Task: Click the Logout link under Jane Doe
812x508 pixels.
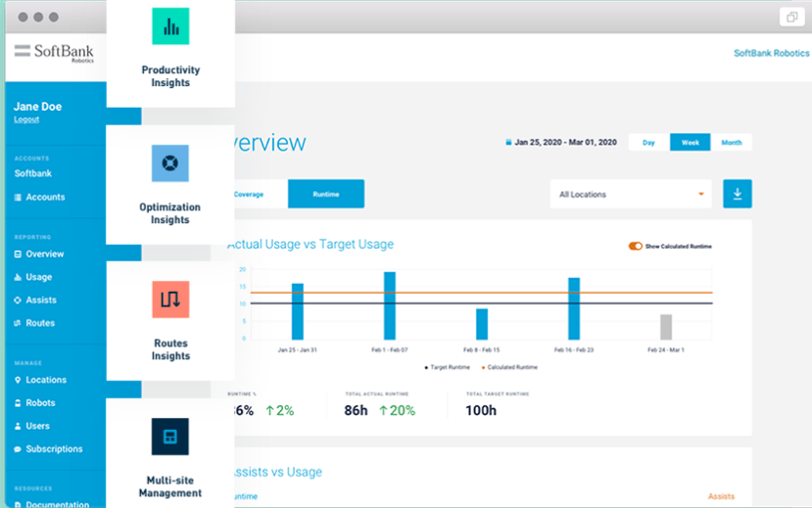Action: click(x=26, y=119)
